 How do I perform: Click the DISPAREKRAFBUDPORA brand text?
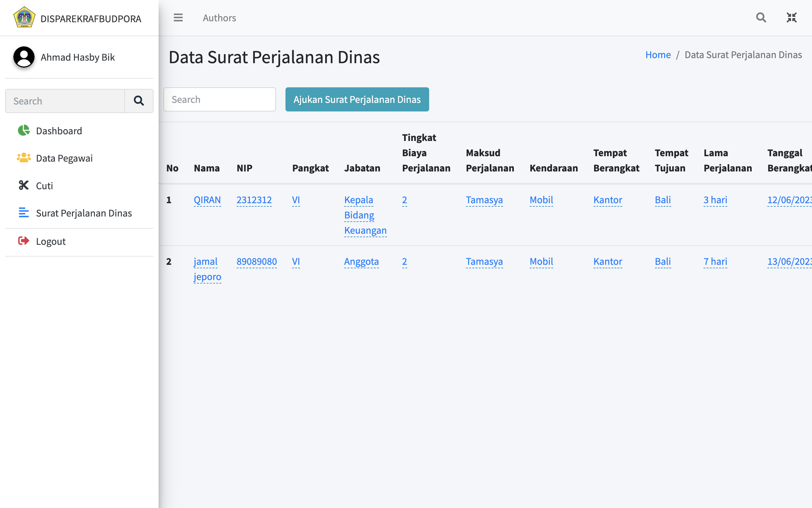[x=91, y=19]
